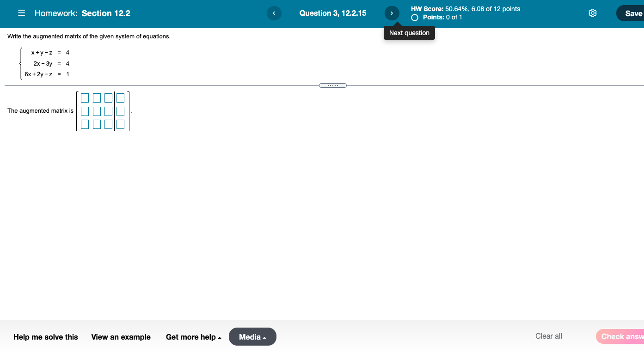
Task: Select matrix box in row 2, augmented column
Action: (x=121, y=111)
